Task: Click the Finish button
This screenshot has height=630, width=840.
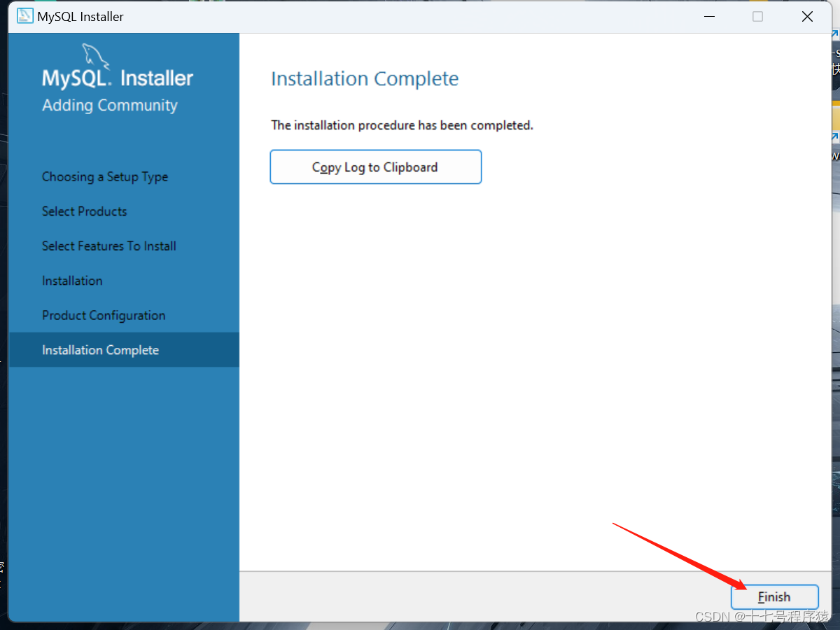Action: (x=774, y=597)
